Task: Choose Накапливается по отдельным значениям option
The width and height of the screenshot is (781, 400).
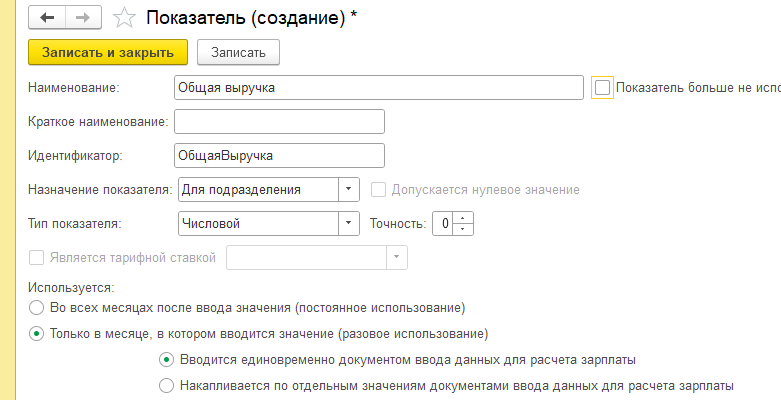Action: 166,386
